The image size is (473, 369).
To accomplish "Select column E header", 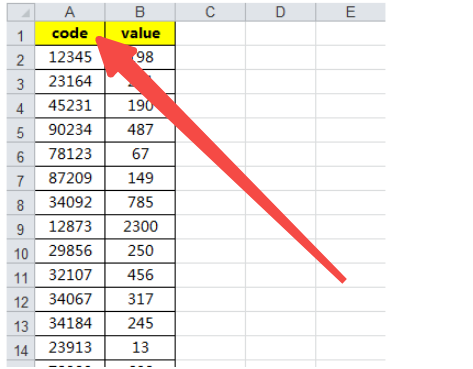I will coord(350,12).
